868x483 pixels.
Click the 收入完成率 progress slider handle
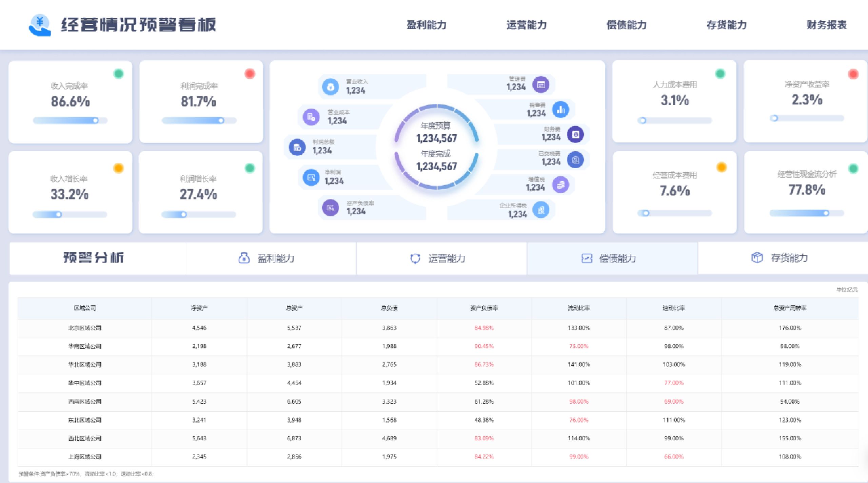[x=96, y=120]
